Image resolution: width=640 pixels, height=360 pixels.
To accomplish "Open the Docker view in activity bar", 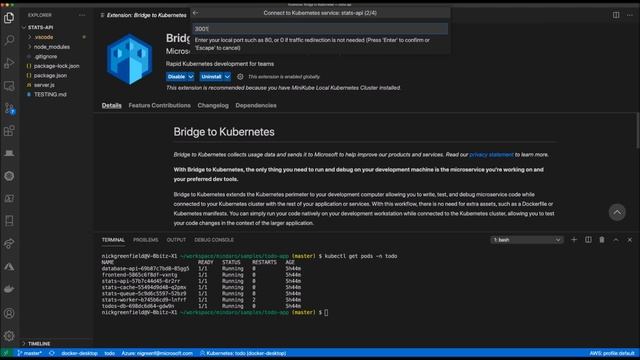I will coord(9,289).
